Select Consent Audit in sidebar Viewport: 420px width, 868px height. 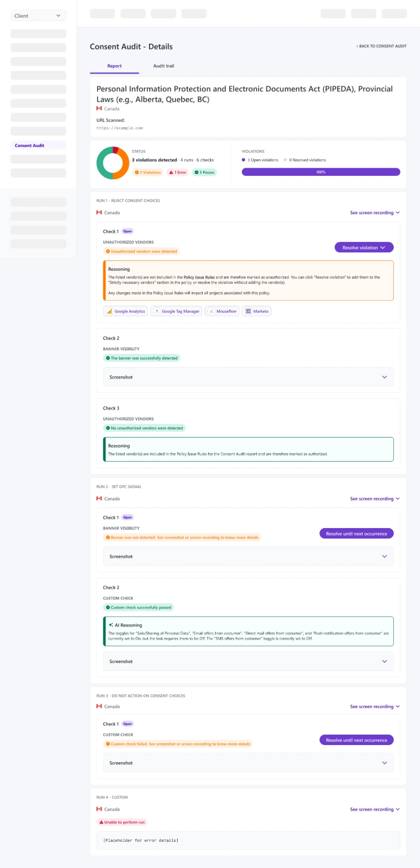click(x=38, y=146)
